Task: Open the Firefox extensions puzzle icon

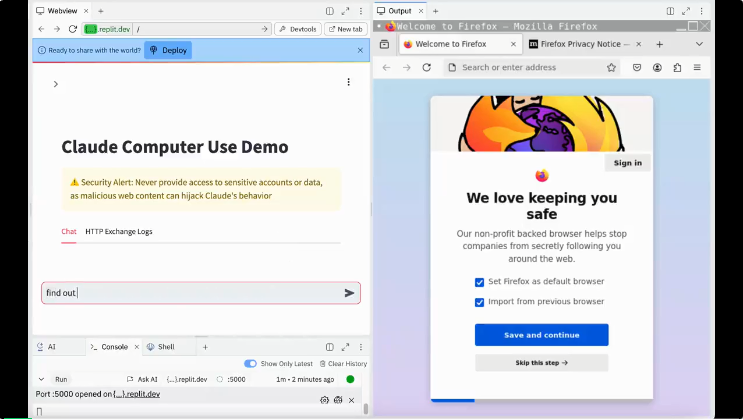Action: click(x=677, y=67)
